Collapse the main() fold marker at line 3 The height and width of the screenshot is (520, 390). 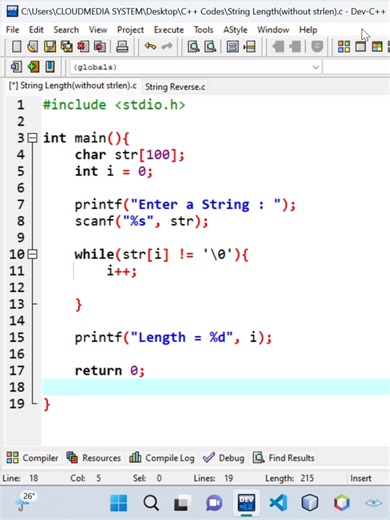32,138
